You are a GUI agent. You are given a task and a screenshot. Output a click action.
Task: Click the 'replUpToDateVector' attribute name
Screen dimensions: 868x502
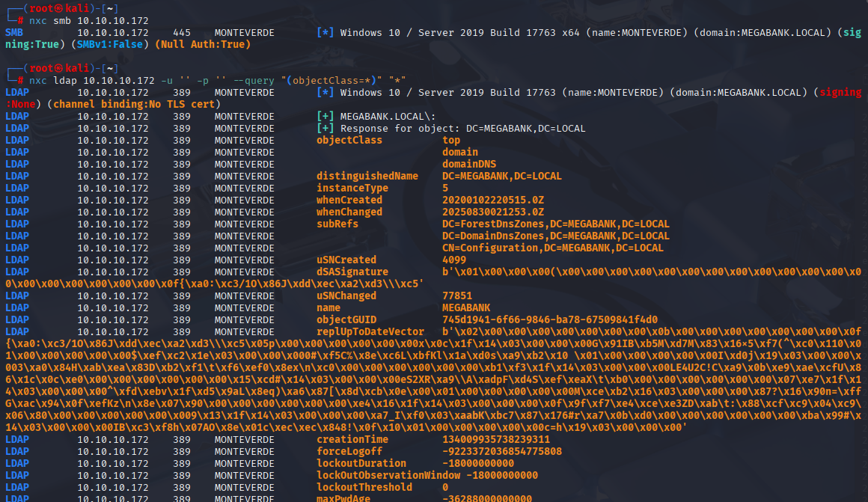click(370, 331)
